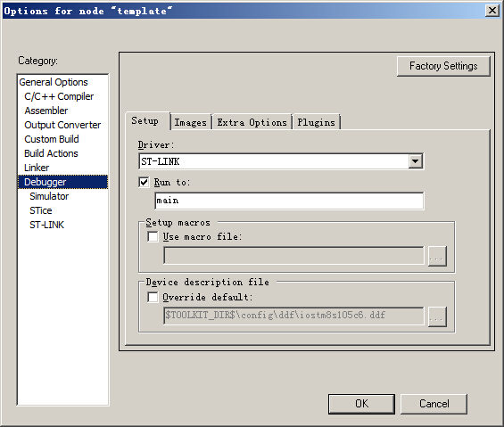The image size is (504, 427).
Task: Click the Cancel button
Action: [x=434, y=404]
